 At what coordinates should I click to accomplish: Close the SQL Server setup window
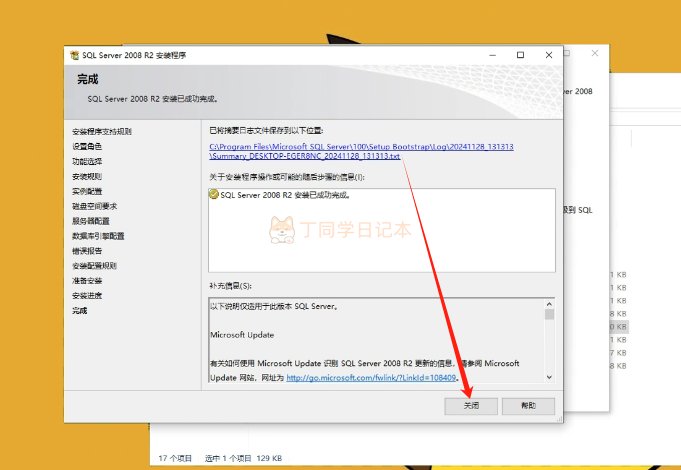pos(549,55)
